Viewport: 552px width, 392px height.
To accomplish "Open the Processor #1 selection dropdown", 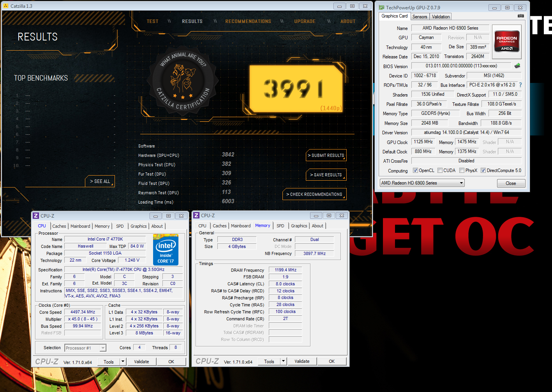I will (85, 348).
